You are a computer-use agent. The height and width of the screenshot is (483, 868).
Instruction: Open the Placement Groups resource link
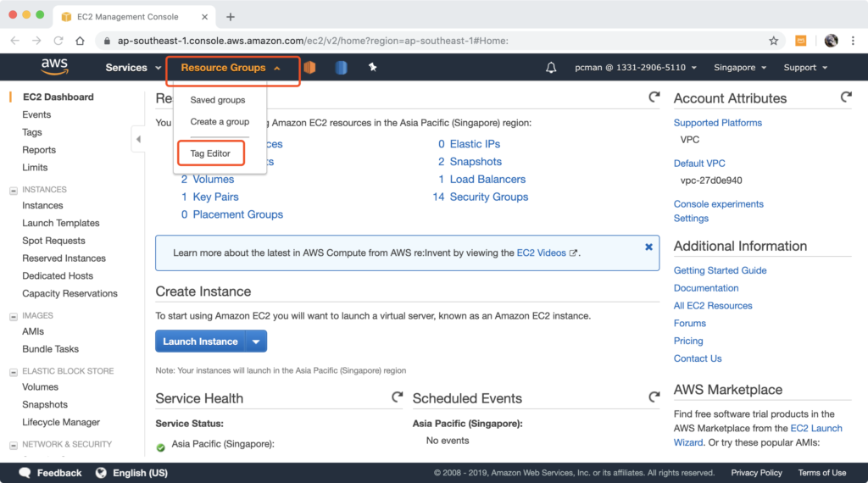pyautogui.click(x=237, y=214)
